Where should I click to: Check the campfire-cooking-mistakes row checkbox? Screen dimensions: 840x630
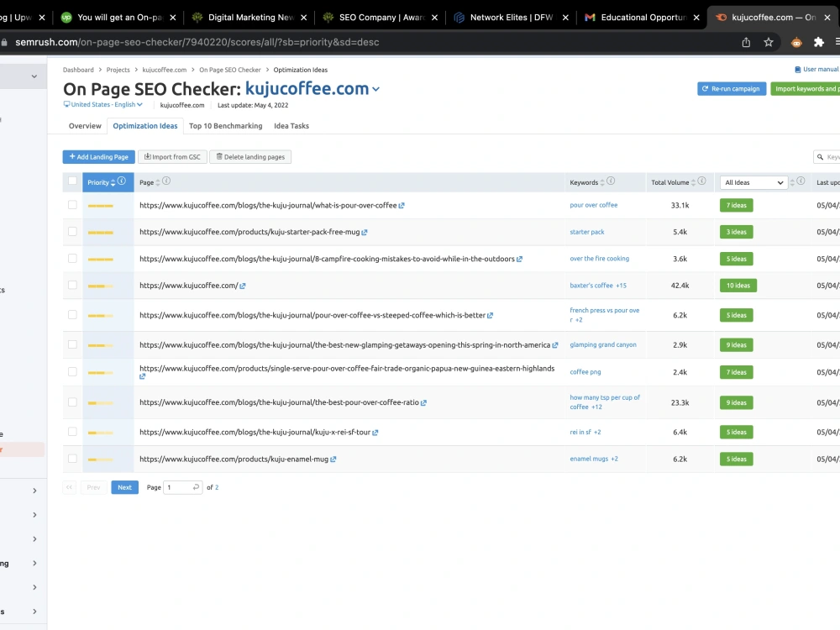pos(72,258)
